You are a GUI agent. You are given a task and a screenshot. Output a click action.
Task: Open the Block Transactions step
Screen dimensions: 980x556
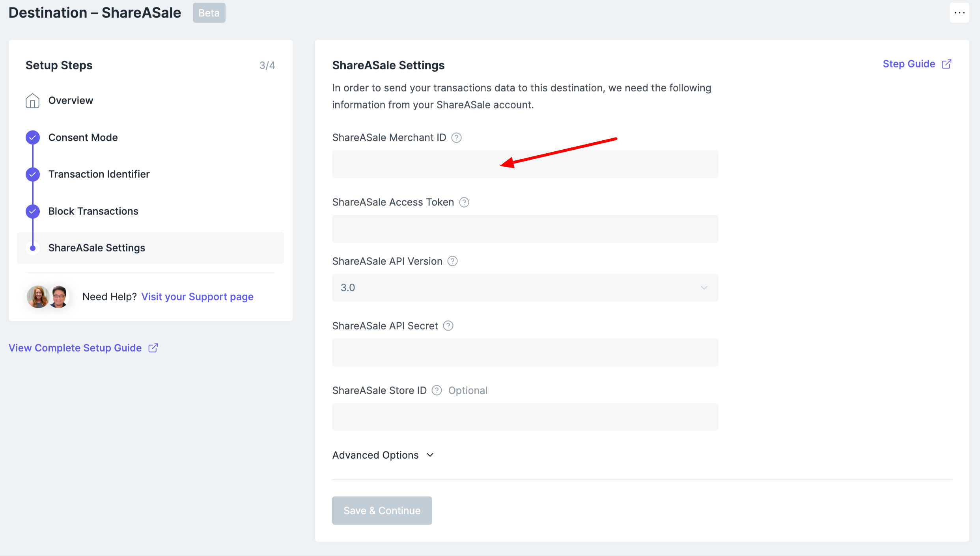click(x=93, y=211)
